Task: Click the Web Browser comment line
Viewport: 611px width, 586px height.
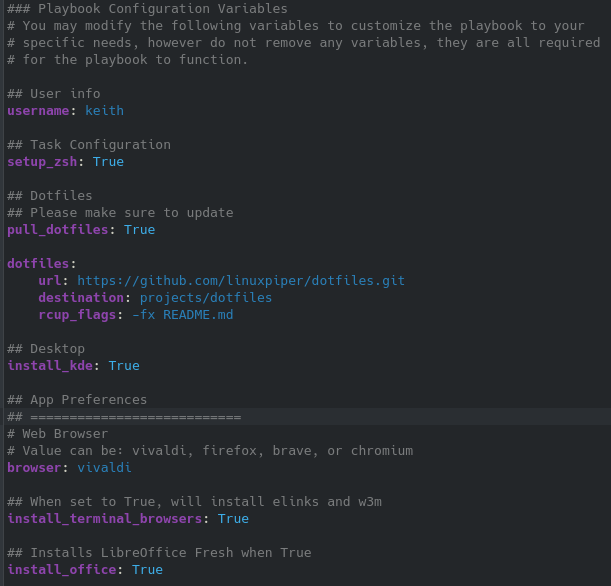Action: (x=58, y=434)
